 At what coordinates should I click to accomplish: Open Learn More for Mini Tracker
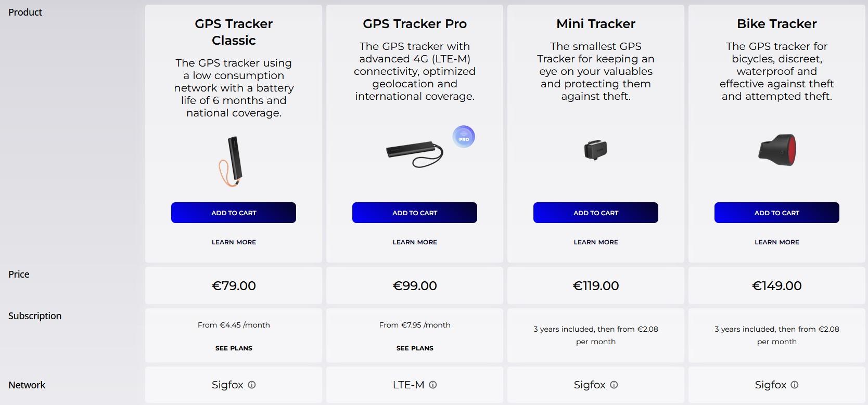click(x=596, y=242)
